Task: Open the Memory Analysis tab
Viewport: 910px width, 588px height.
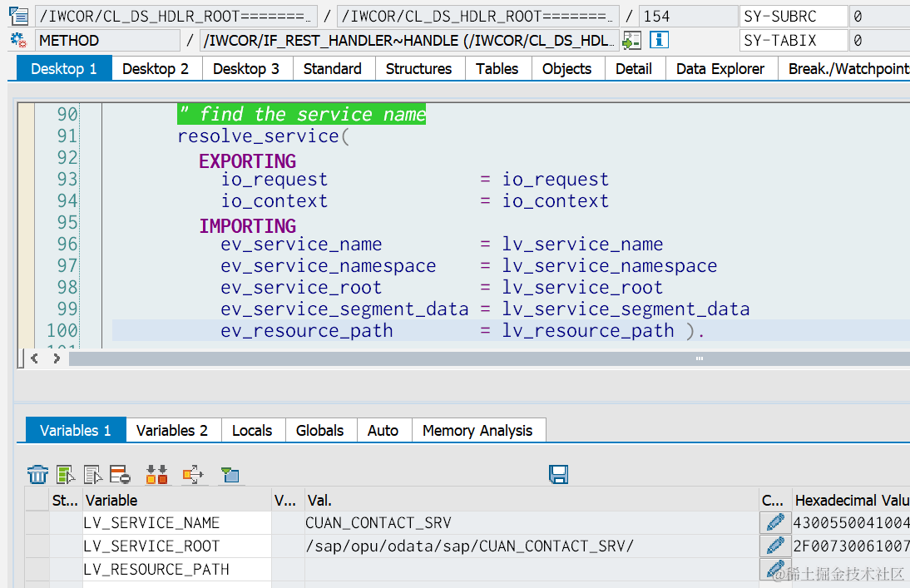Action: pyautogui.click(x=477, y=430)
